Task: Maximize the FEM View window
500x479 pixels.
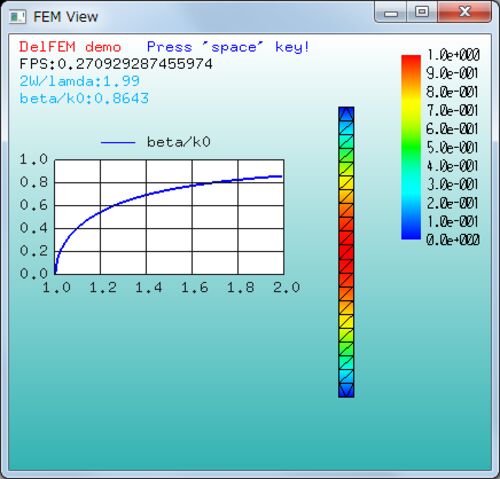Action: pos(422,12)
